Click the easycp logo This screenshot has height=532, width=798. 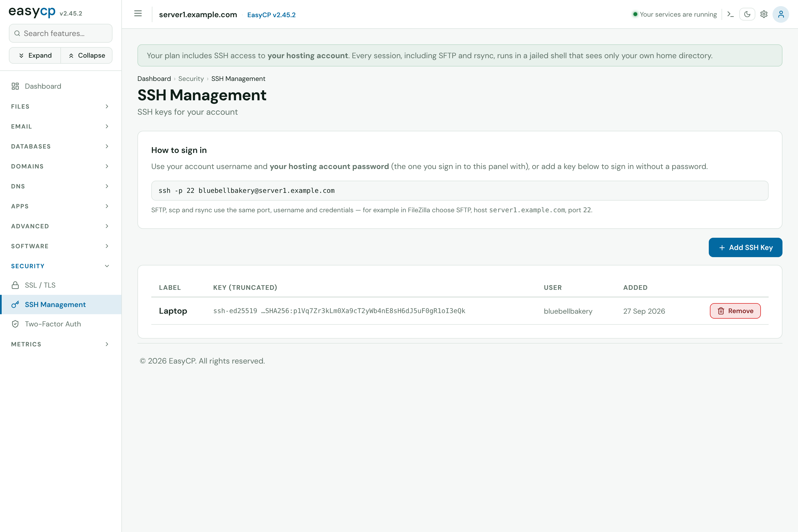(x=32, y=12)
